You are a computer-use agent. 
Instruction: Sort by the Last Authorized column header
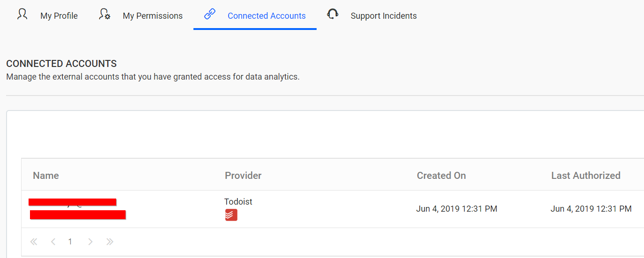coord(585,176)
